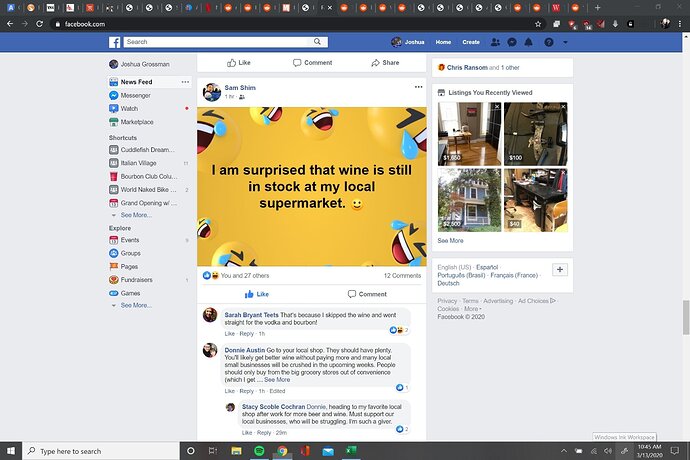Open Spotify from the taskbar
Image resolution: width=690 pixels, height=460 pixels.
coord(259,451)
